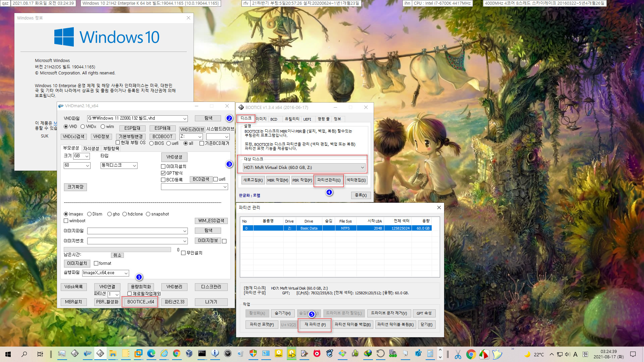Open taskbar search magnifier
The height and width of the screenshot is (362, 644).
coord(24,354)
